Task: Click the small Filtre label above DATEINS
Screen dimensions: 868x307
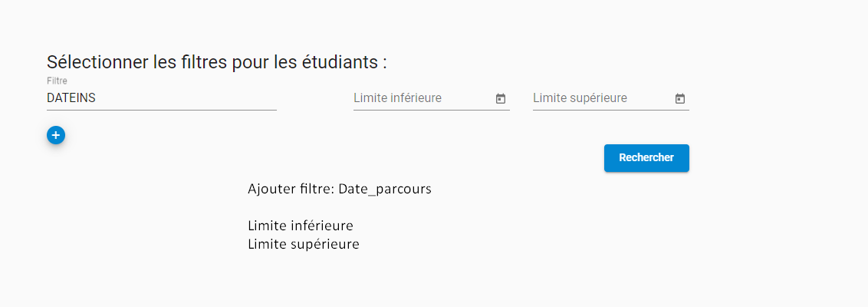Action: point(58,81)
